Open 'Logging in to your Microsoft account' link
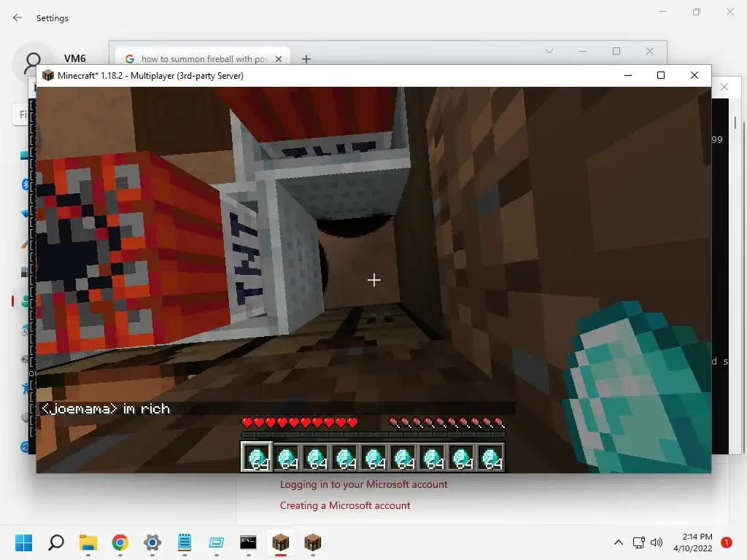 363,484
